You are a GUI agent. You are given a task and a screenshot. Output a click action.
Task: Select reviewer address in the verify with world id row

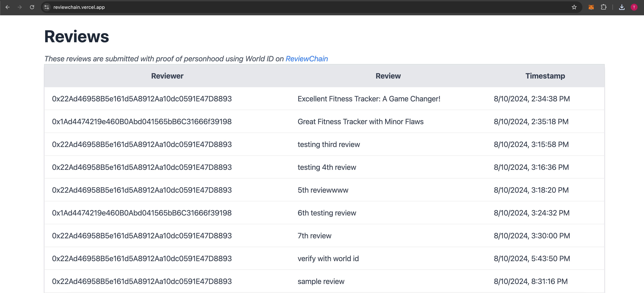tap(142, 258)
